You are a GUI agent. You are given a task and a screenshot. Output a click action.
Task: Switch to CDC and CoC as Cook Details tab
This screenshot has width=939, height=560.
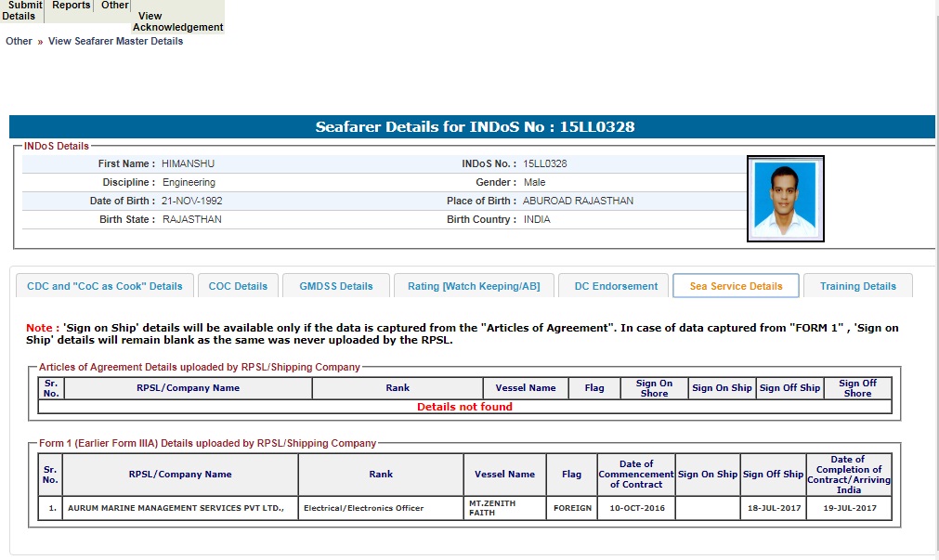pos(105,286)
